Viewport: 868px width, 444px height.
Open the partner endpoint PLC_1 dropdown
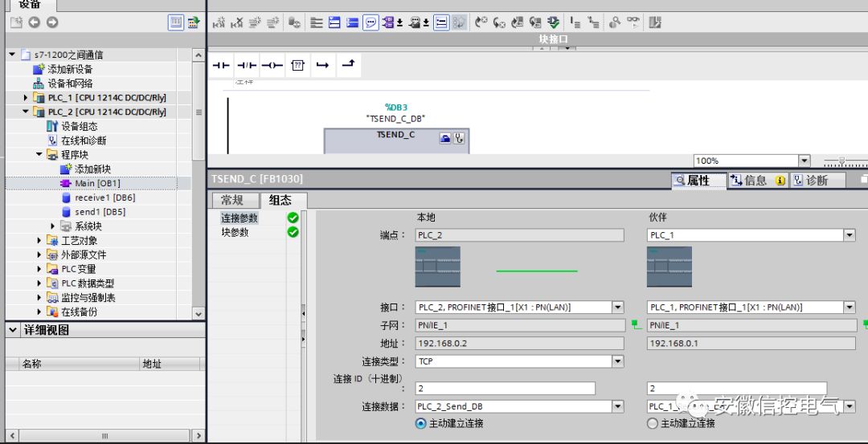pyautogui.click(x=850, y=235)
